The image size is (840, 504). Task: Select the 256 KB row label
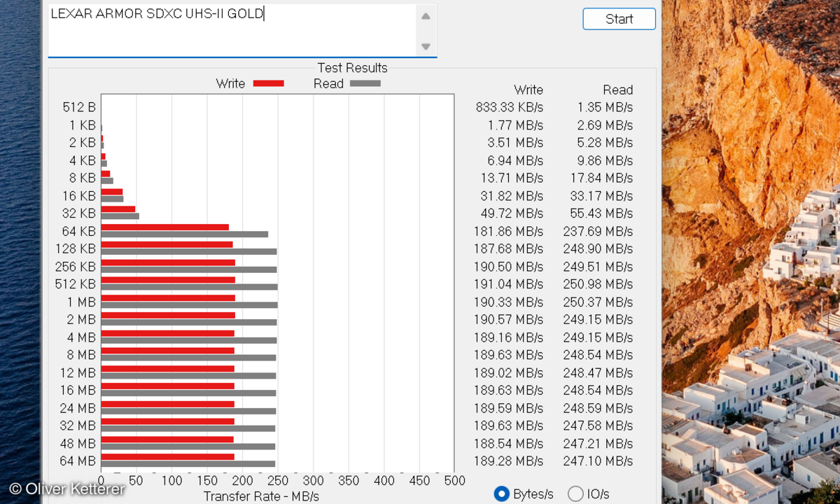click(x=76, y=267)
